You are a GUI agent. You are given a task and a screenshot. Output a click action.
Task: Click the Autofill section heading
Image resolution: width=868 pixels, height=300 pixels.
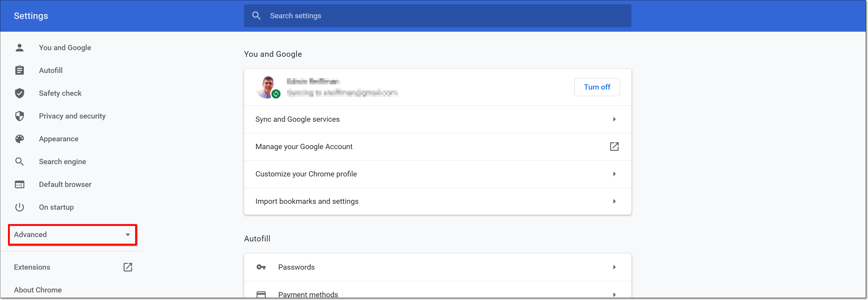coord(257,238)
